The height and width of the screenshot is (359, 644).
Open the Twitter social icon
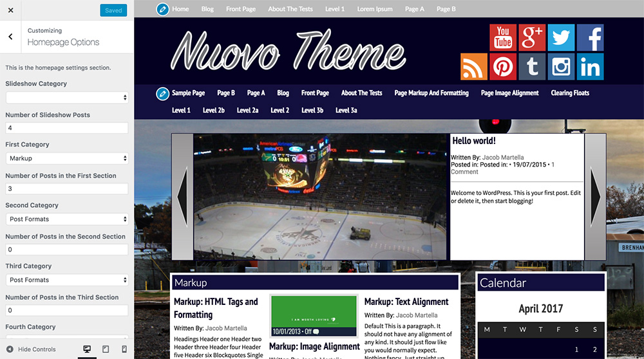coord(561,37)
